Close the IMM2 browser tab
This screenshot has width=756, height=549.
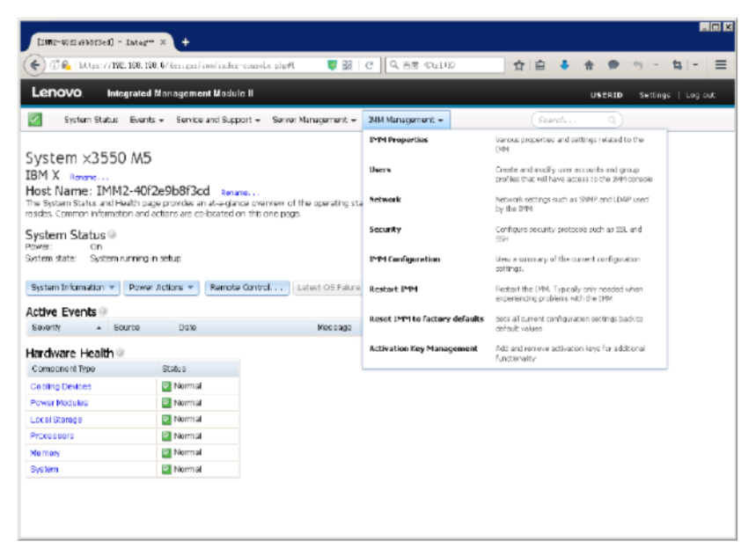[x=163, y=42]
